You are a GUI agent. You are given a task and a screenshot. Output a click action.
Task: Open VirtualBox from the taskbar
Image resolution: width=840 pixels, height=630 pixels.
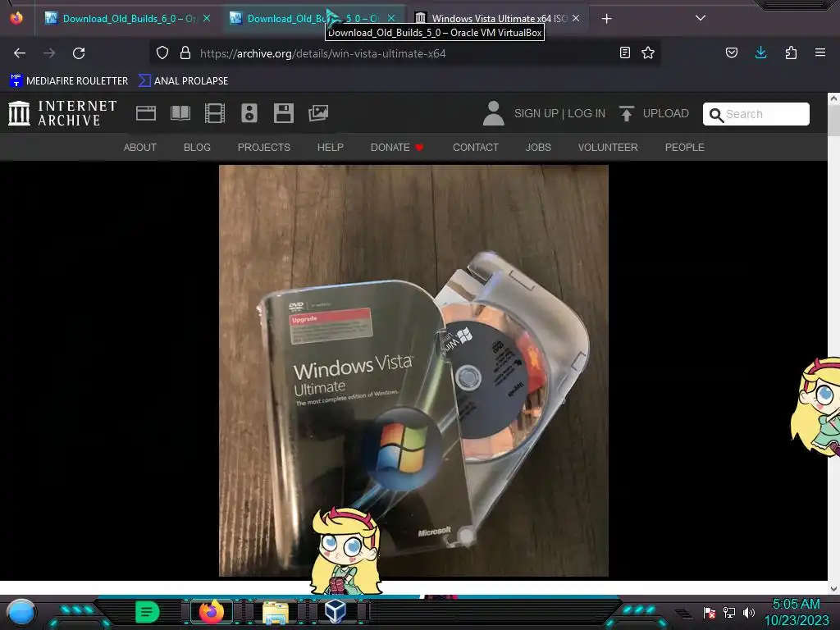[x=336, y=612]
